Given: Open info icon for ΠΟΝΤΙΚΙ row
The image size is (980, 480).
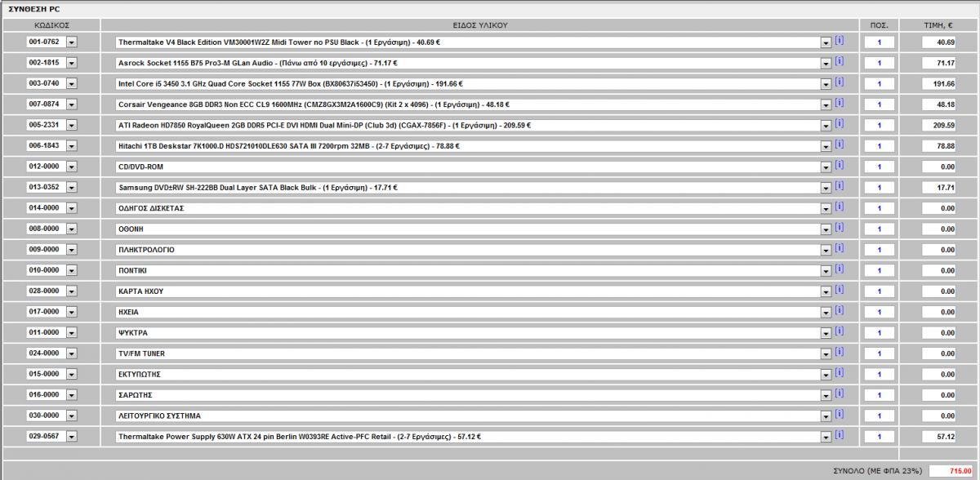Looking at the screenshot, I should coord(839,269).
